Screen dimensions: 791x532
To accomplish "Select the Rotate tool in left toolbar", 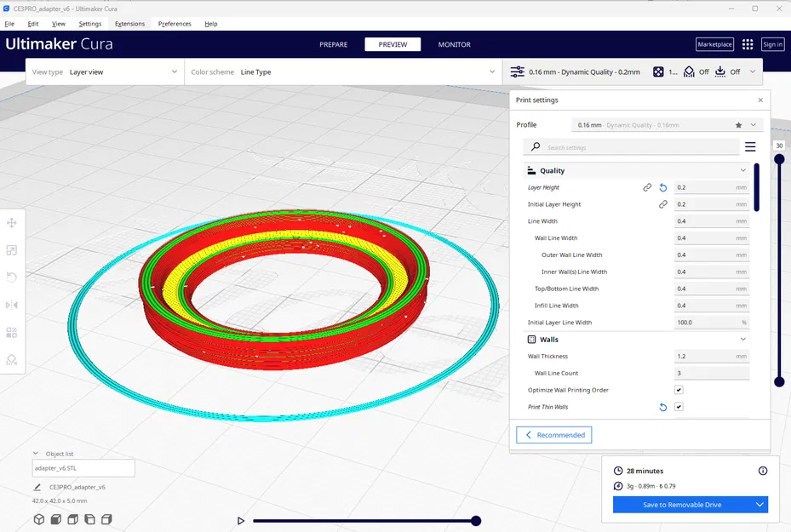I will pyautogui.click(x=12, y=277).
